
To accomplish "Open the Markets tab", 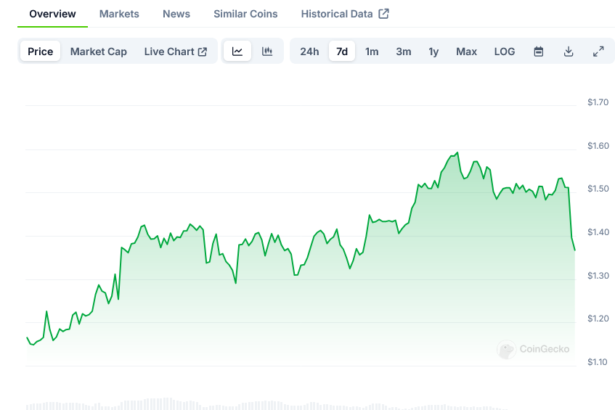I will tap(119, 14).
